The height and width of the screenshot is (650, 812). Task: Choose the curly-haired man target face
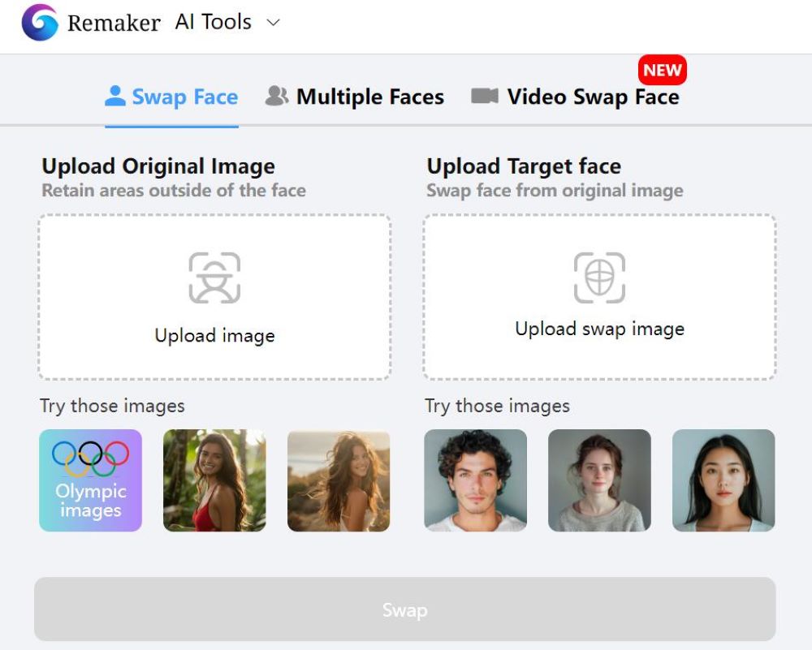pos(475,480)
